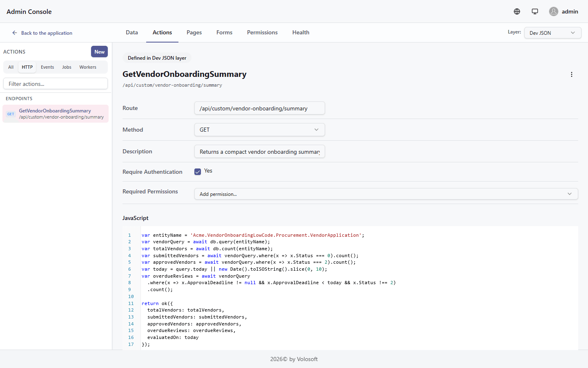
Task: Switch to the Data tab
Action: coord(132,32)
